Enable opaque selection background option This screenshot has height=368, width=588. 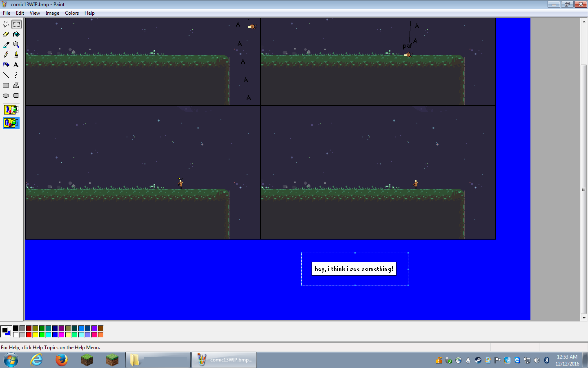click(11, 110)
